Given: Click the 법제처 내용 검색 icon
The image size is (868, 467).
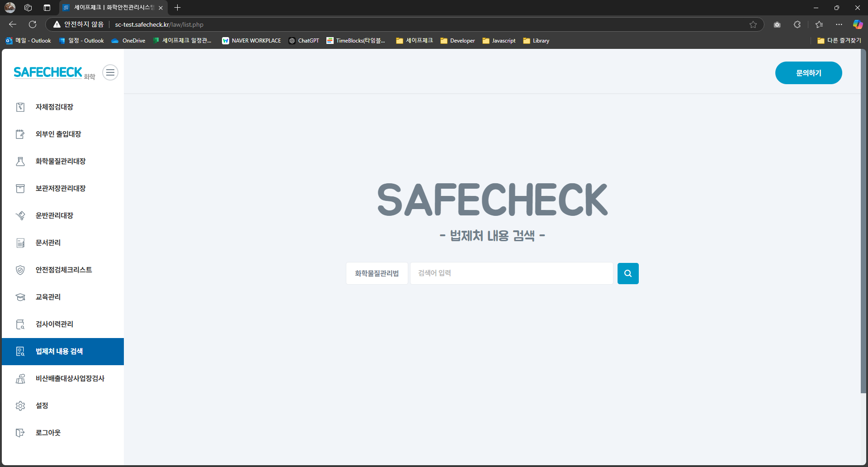Looking at the screenshot, I should tap(20, 352).
